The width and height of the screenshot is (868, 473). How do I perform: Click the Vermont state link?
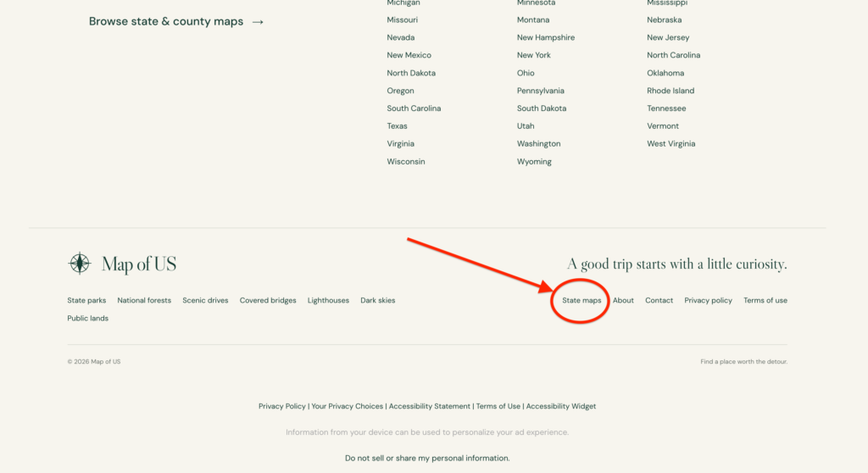[663, 126]
